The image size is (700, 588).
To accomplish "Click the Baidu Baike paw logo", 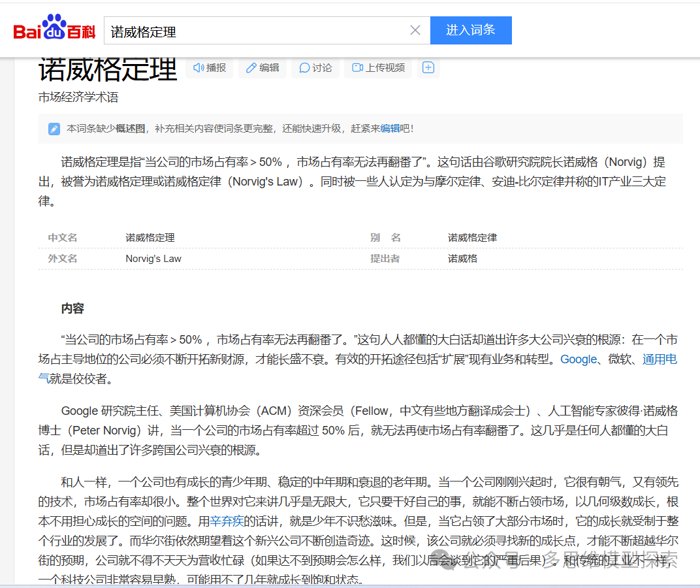I will click(55, 29).
